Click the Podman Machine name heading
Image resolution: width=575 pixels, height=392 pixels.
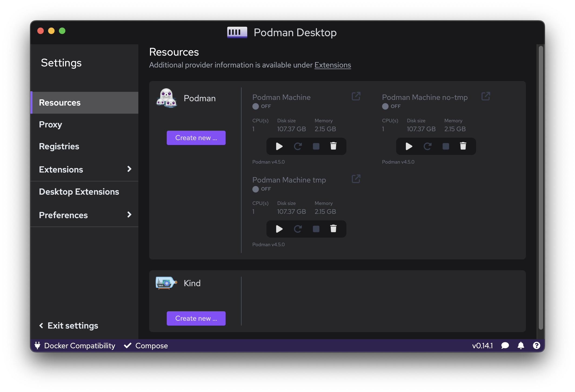(281, 97)
